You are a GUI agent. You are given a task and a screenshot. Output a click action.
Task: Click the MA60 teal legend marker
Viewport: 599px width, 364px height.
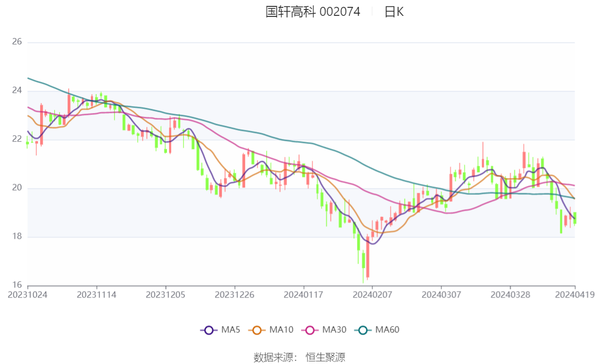[x=363, y=330]
